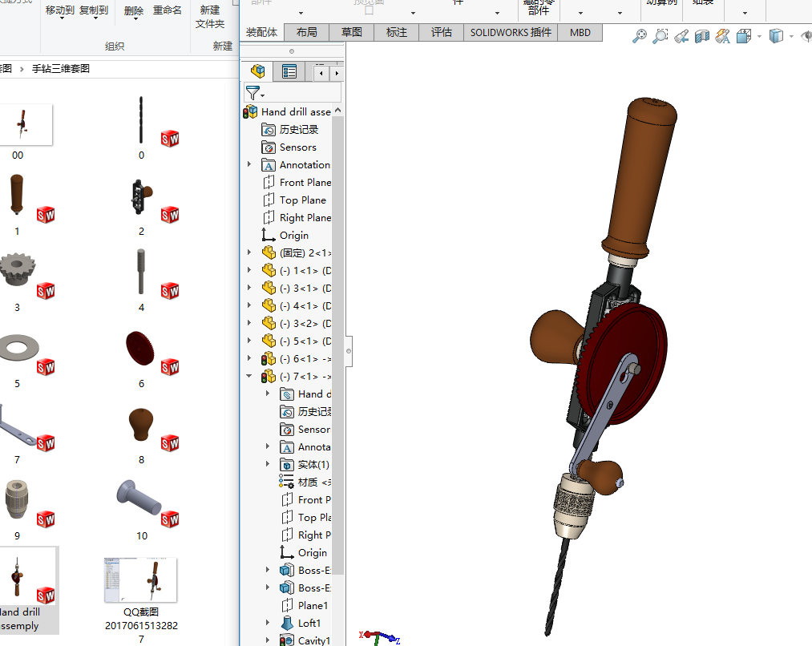The width and height of the screenshot is (812, 646).
Task: Click the Section View icon
Action: click(x=701, y=36)
